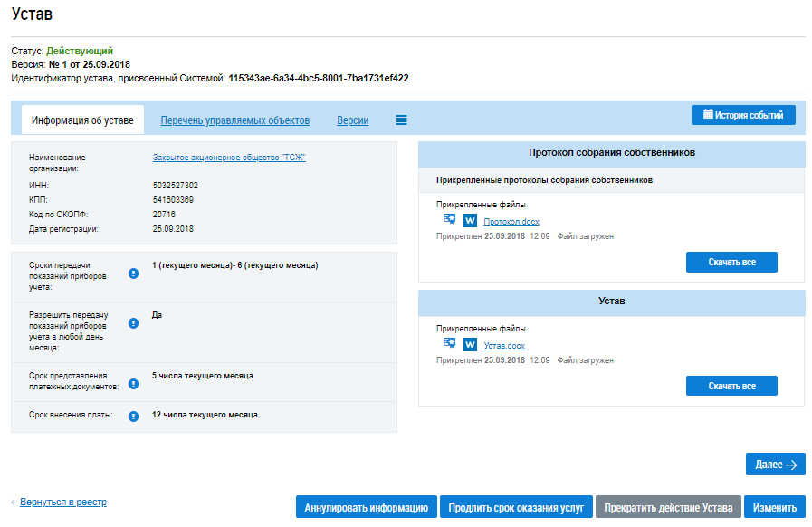
Task: Select the Информация об уставе tab
Action: point(82,120)
